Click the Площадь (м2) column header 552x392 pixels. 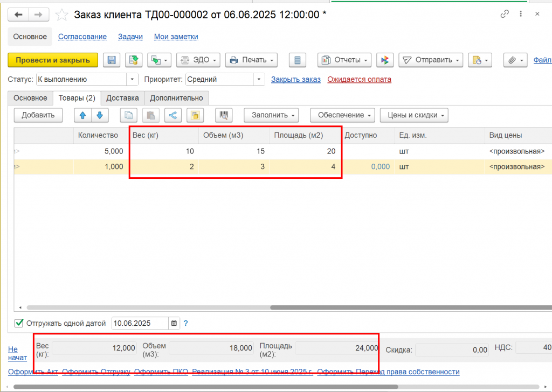[x=305, y=135]
